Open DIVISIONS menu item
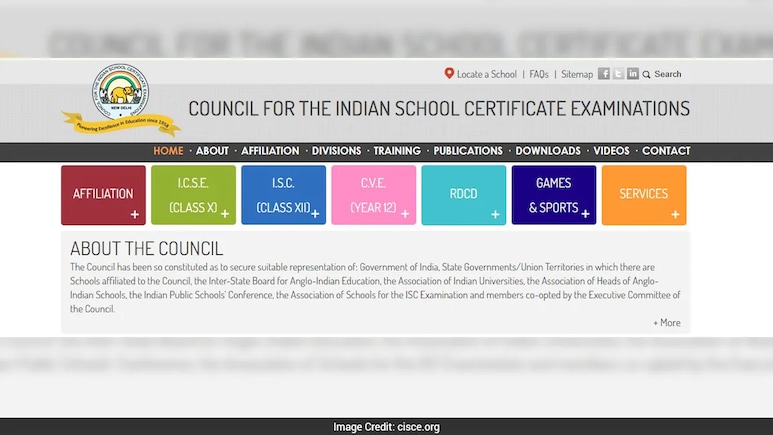 coord(336,151)
